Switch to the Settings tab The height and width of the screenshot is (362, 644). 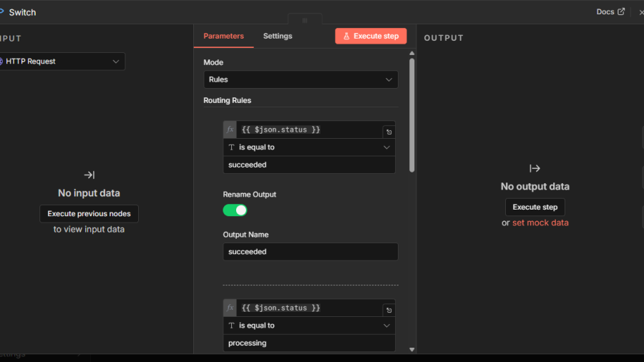[278, 36]
